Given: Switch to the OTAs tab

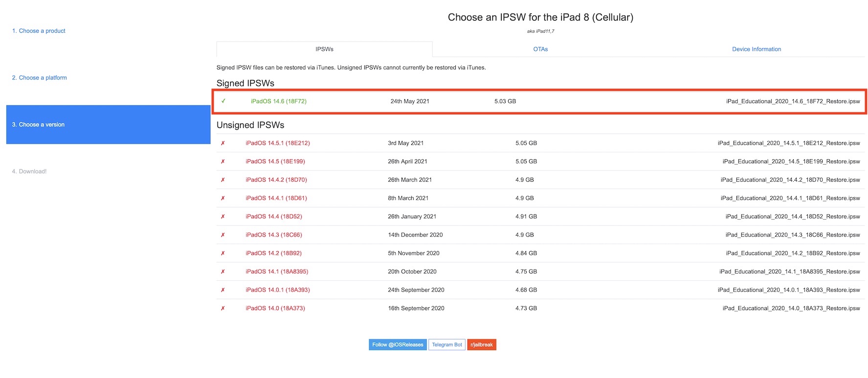Looking at the screenshot, I should (540, 49).
